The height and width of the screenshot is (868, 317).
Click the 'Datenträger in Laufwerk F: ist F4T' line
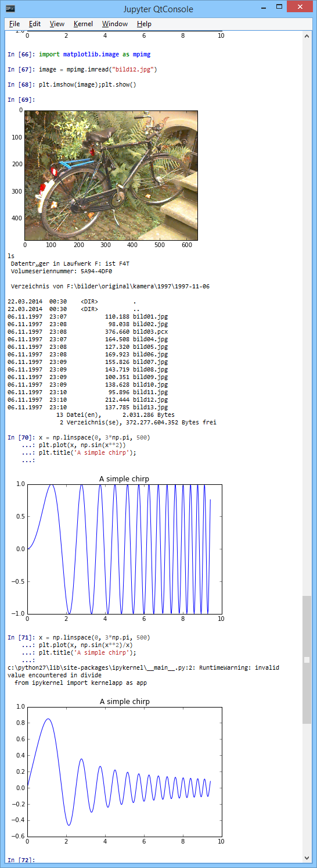(70, 263)
